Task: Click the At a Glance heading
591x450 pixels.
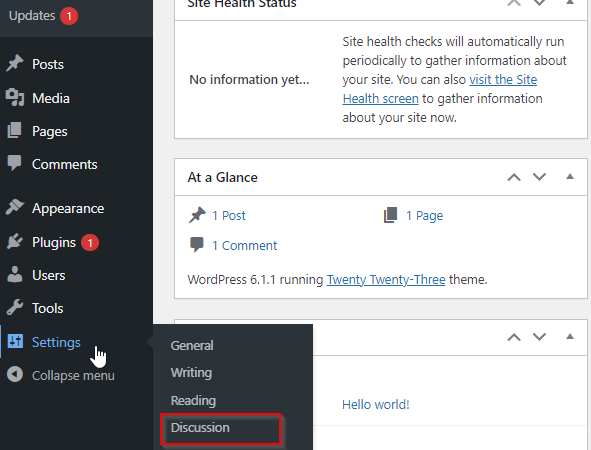Action: (x=223, y=177)
